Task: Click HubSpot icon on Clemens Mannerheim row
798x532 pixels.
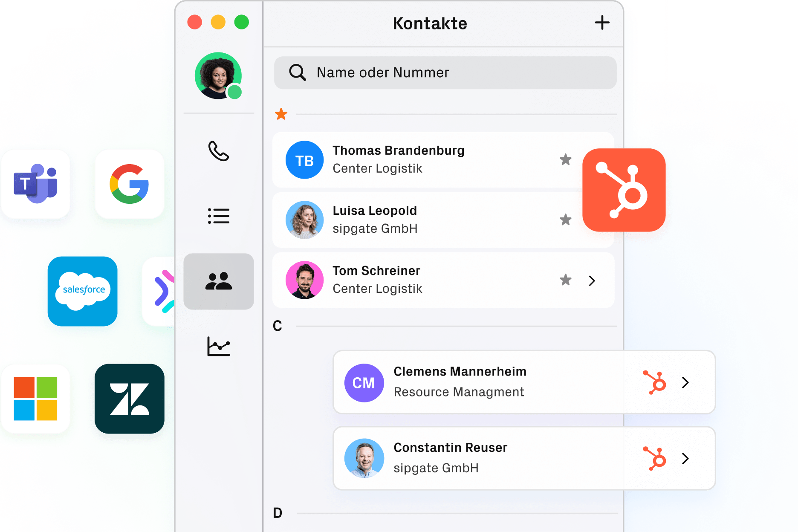Action: pos(655,382)
